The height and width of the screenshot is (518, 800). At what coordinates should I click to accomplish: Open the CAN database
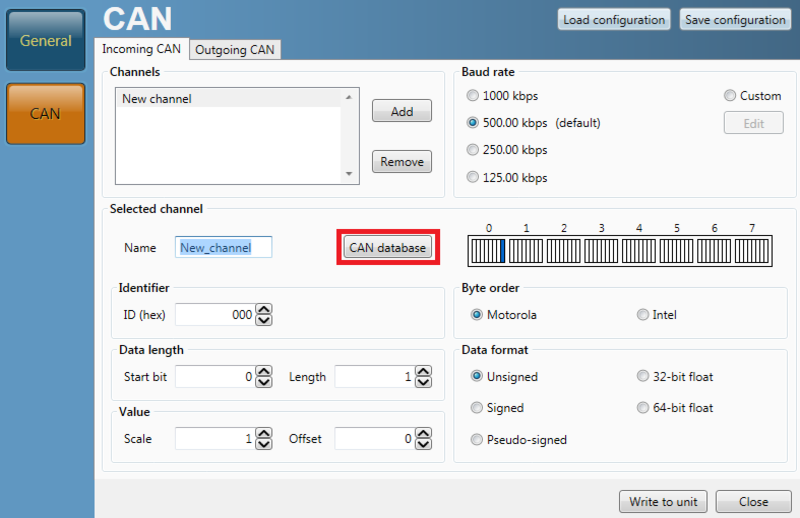click(x=387, y=248)
